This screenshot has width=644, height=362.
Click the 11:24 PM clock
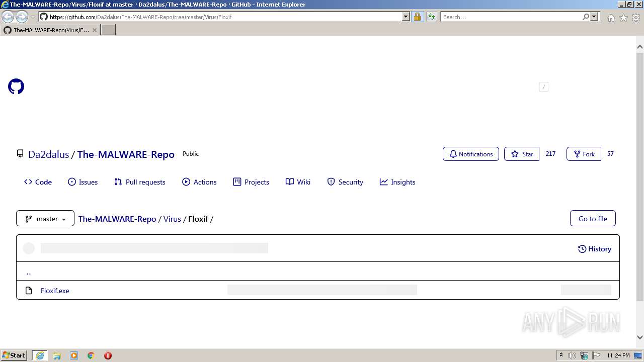point(618,355)
